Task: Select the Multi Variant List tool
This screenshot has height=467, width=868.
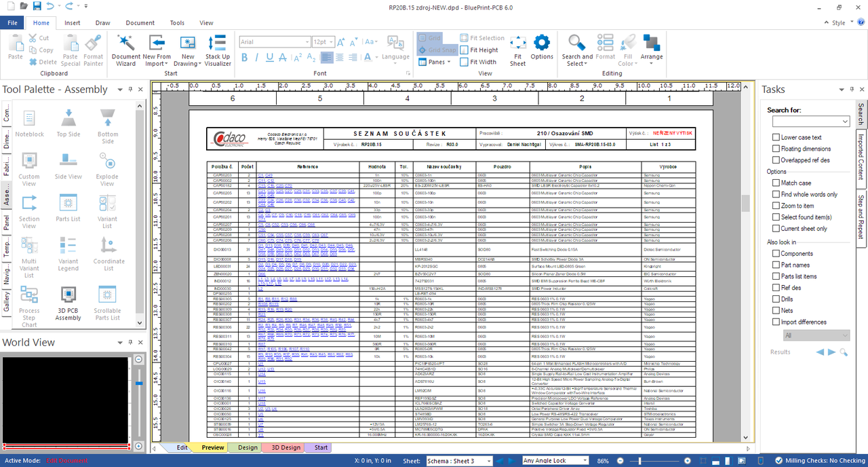Action: pyautogui.click(x=29, y=257)
